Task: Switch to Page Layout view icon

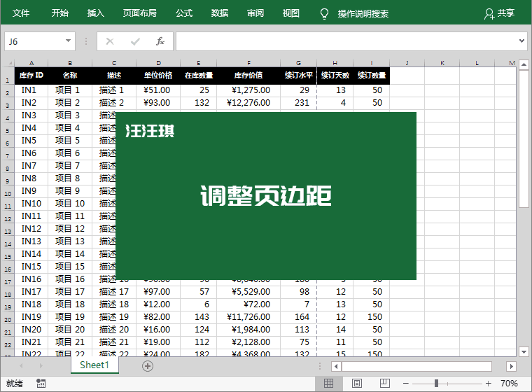Action: 356,384
